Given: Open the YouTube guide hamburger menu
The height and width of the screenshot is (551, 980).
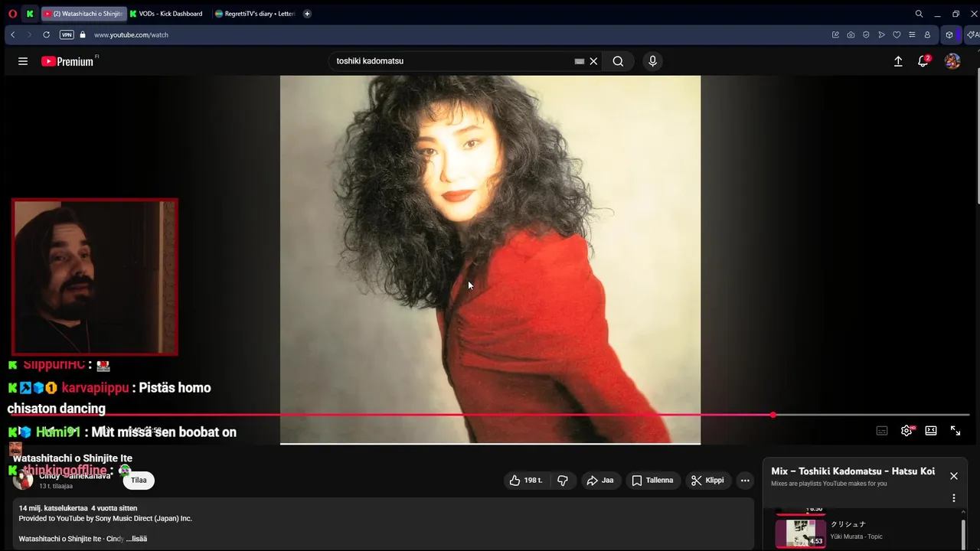Looking at the screenshot, I should point(23,61).
